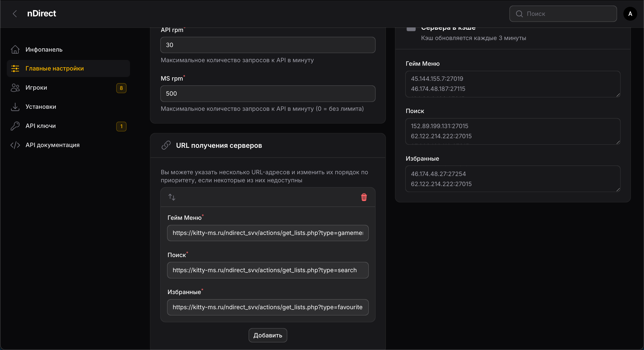Image resolution: width=644 pixels, height=350 pixels.
Task: Click the Игроки people icon
Action: 15,88
